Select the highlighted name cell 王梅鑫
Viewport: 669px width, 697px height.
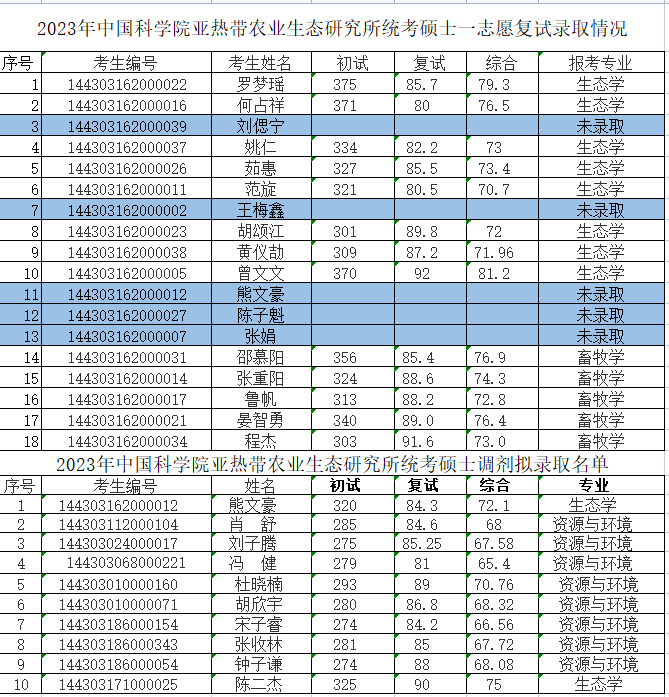(260, 210)
